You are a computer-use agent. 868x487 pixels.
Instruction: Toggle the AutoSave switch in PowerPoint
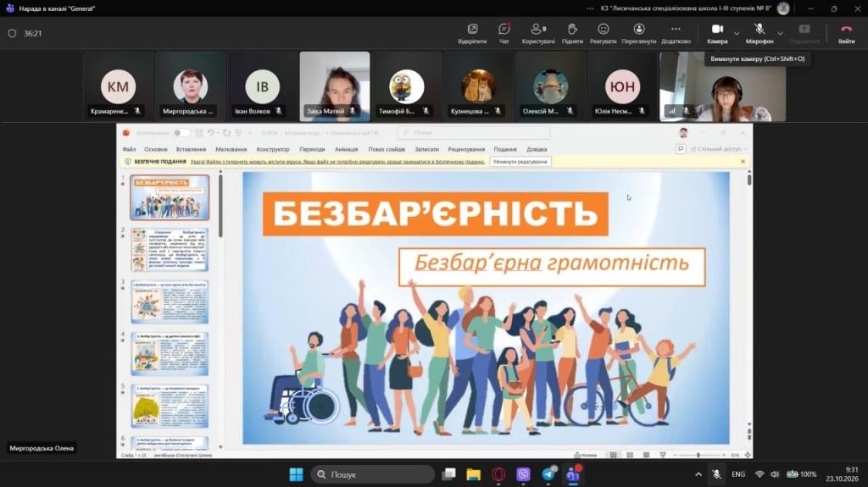(181, 133)
